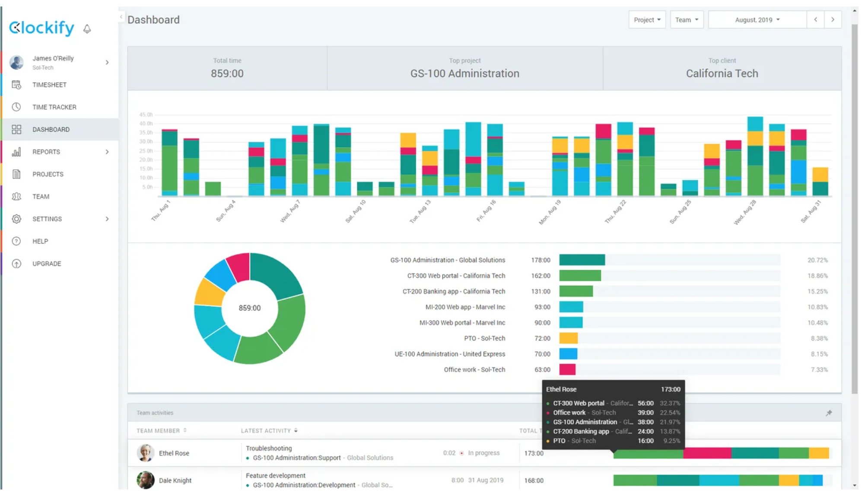Click the Top client California Tech card
Viewport: 868px width, 499px height.
(x=722, y=68)
